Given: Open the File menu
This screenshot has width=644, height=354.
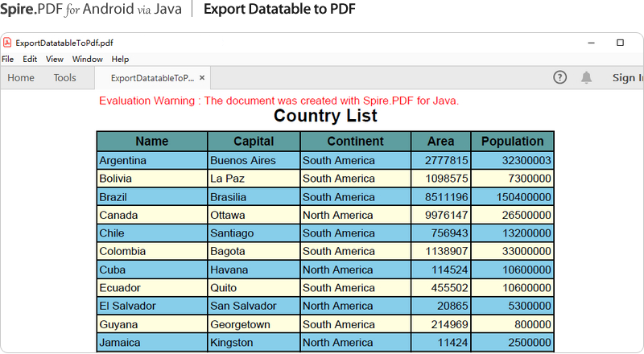Looking at the screenshot, I should click(x=7, y=59).
